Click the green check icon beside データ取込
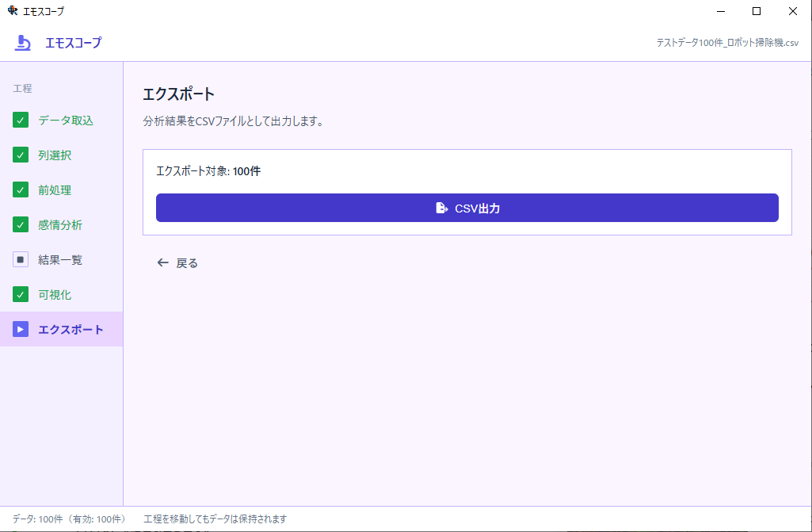Viewport: 812px width, 532px height. coord(20,121)
